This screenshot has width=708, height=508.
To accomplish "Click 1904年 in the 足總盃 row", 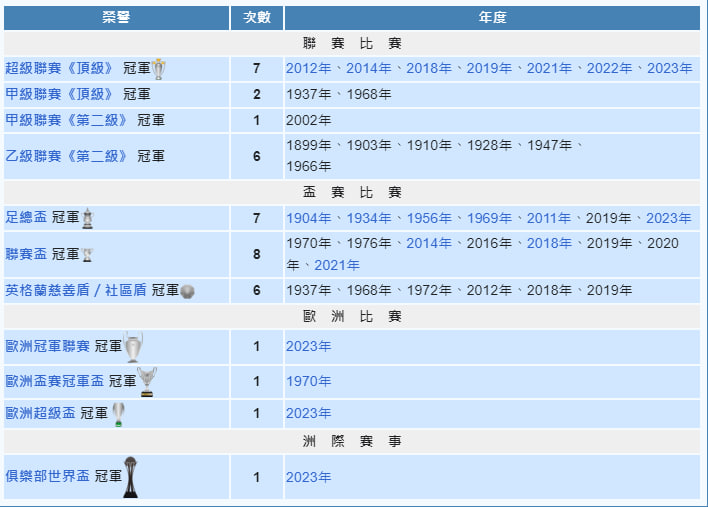I will pos(309,218).
